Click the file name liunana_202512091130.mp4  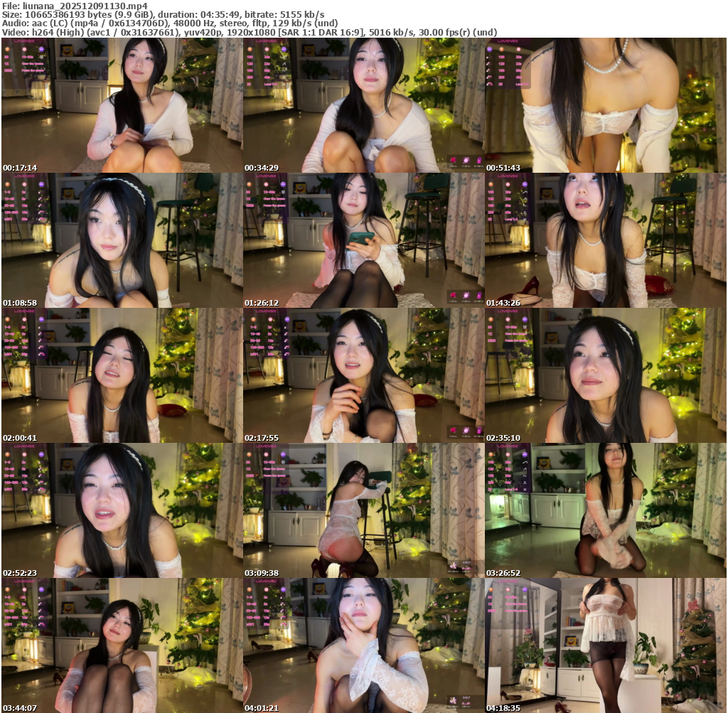click(85, 6)
